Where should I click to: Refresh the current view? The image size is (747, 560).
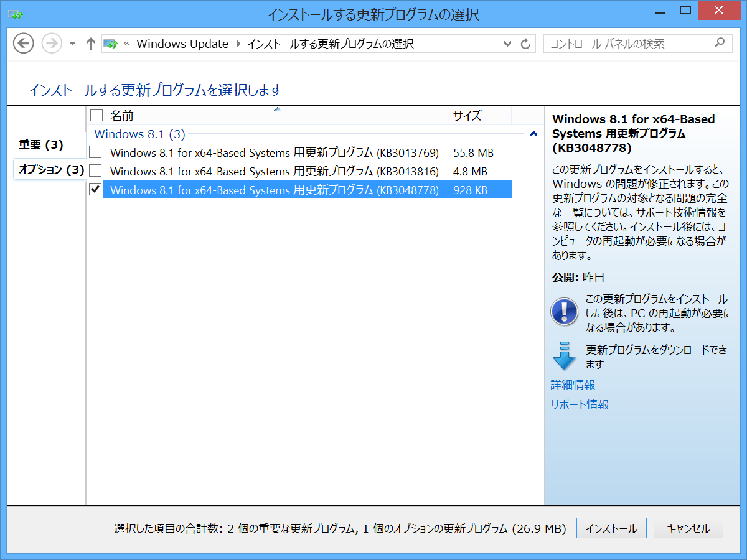coord(527,43)
